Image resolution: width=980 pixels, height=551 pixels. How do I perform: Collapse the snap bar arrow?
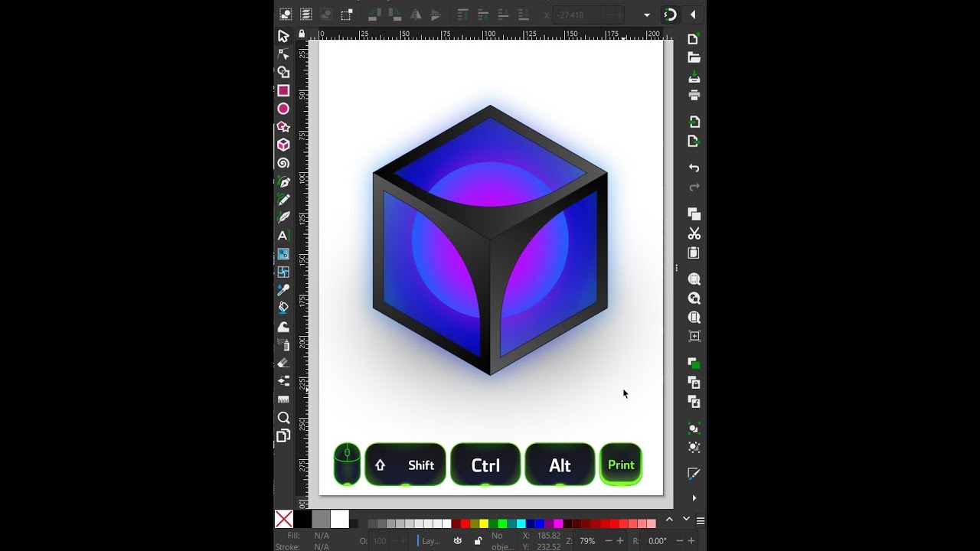(x=693, y=15)
